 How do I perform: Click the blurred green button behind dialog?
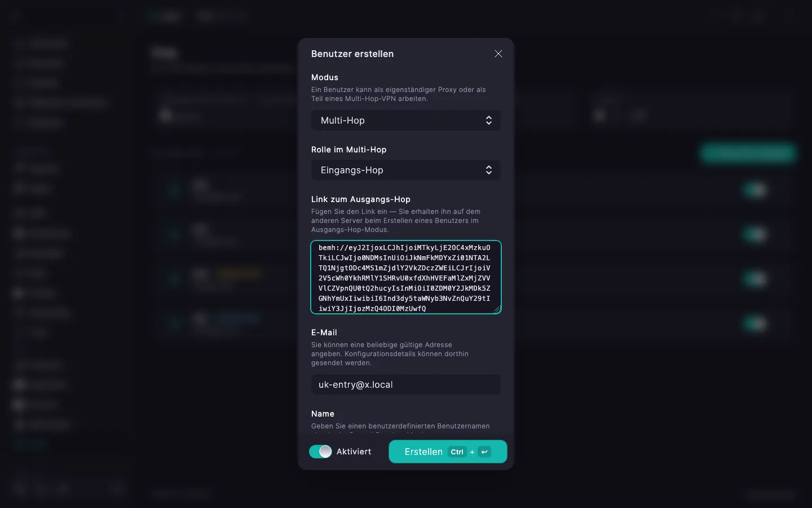click(x=748, y=153)
